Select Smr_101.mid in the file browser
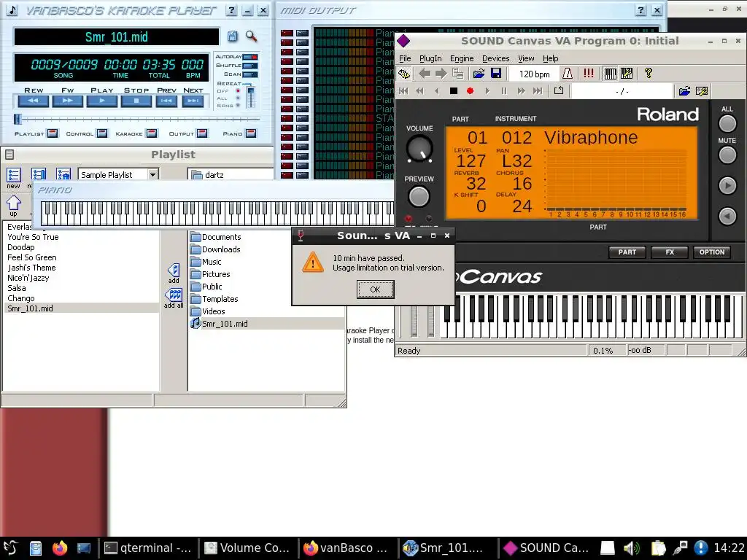This screenshot has height=560, width=747. click(219, 323)
